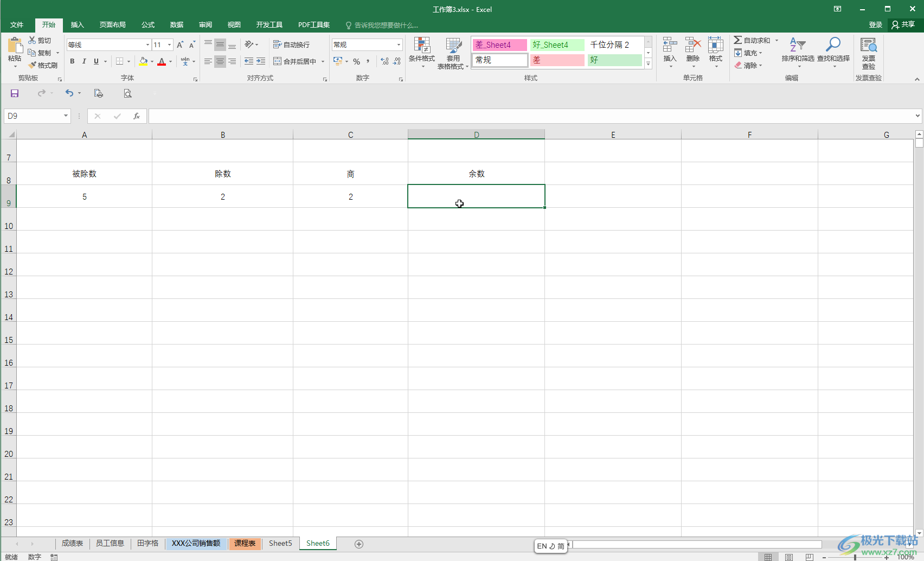Apply percent style format

[356, 61]
